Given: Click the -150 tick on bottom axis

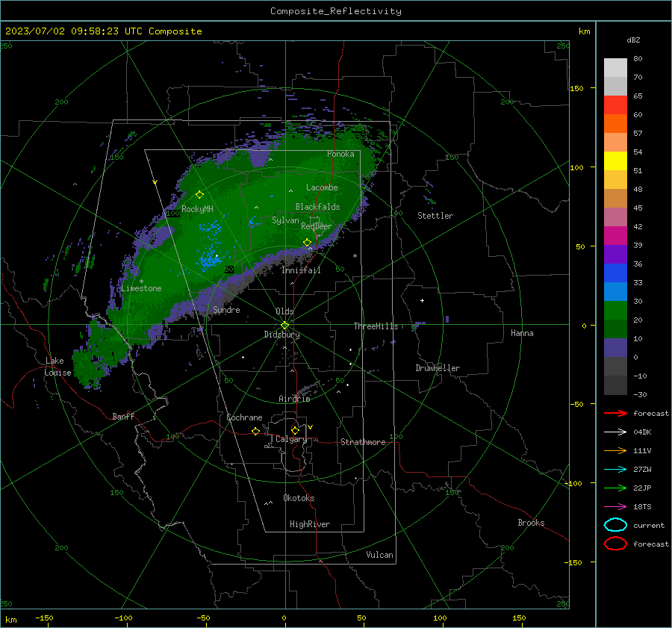Looking at the screenshot, I should (x=44, y=618).
